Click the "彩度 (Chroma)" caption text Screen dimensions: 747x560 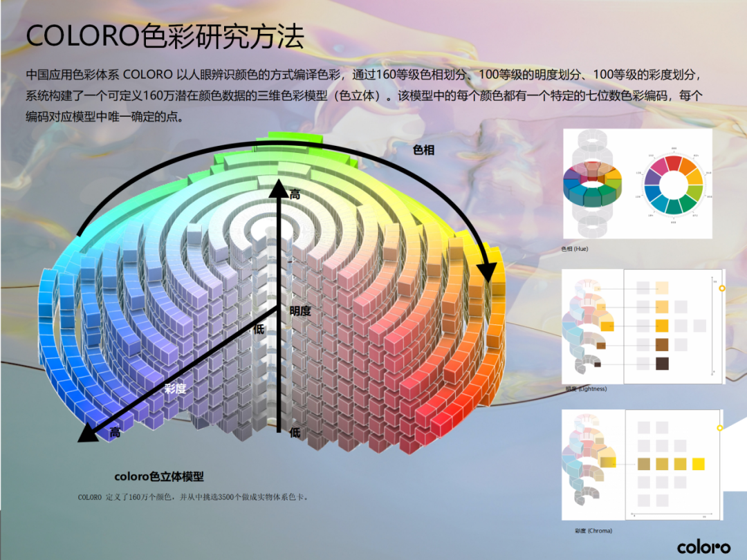click(x=593, y=530)
